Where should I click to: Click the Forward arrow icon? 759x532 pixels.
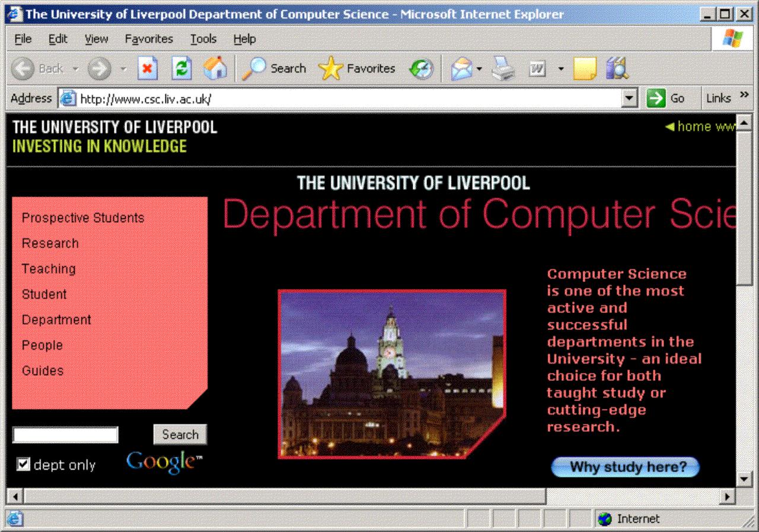[99, 69]
